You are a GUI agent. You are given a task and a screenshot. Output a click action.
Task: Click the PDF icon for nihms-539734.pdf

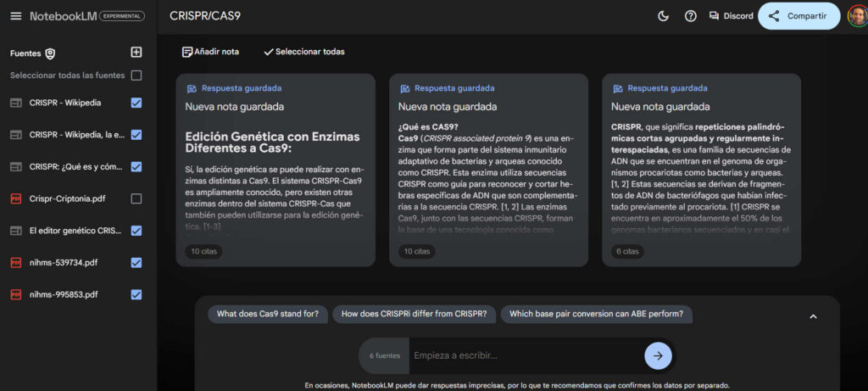15,263
